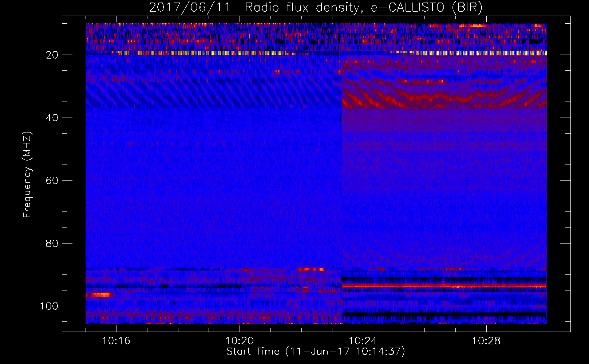Click the date "2017/06/11" in the title
The image size is (589, 364).
(x=190, y=8)
